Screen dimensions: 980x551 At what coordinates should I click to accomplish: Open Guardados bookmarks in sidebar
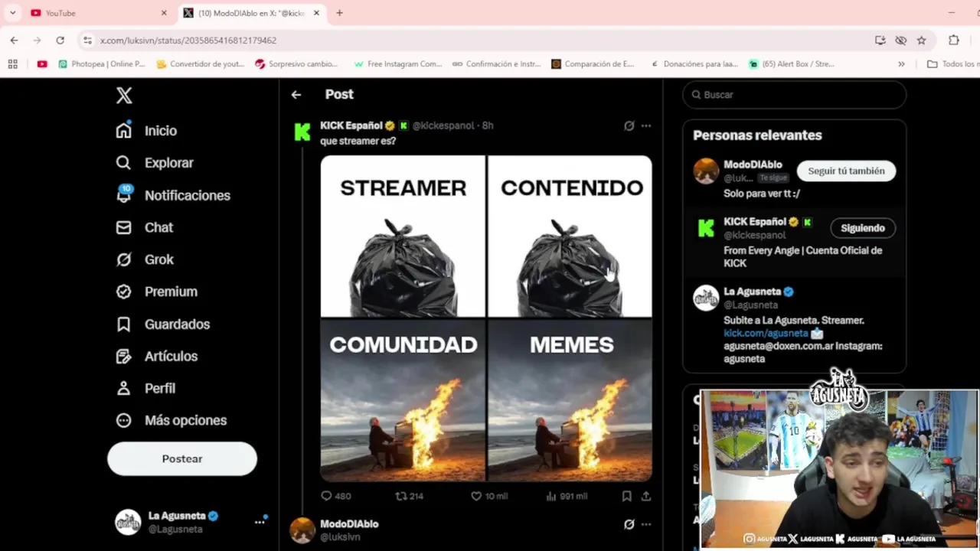point(162,324)
